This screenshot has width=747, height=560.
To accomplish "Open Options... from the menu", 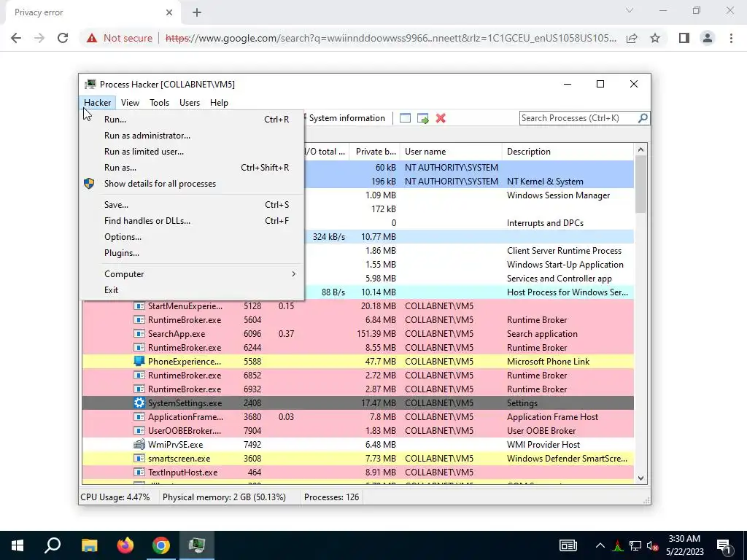I will (x=192, y=237).
